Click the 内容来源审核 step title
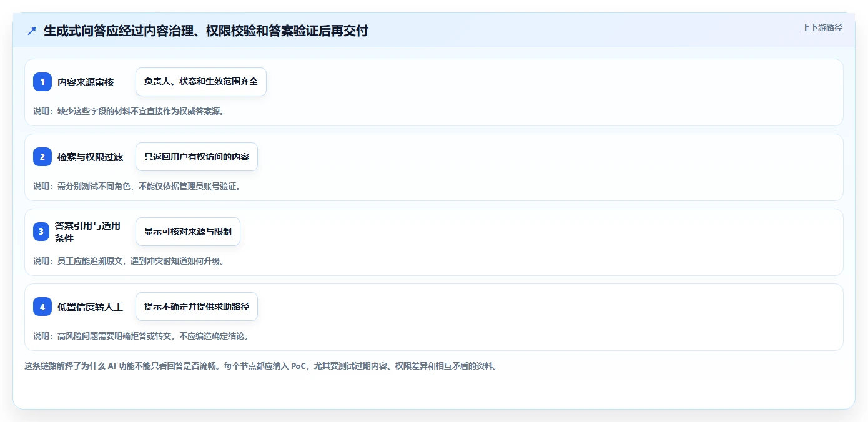 [x=86, y=82]
